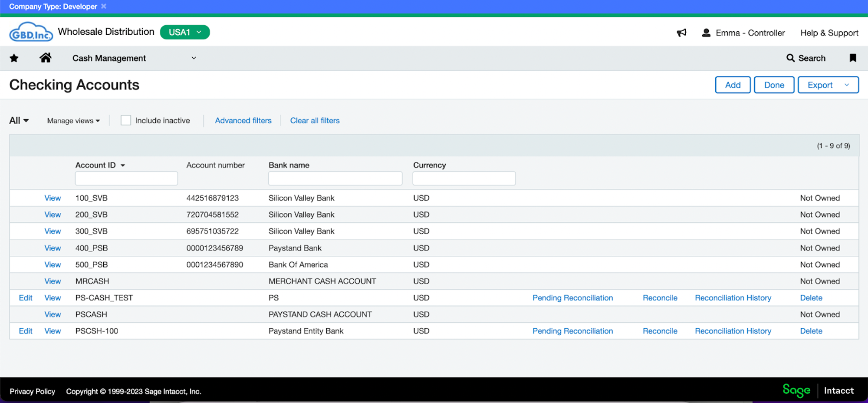Enable the Include inactive checkbox
This screenshot has width=868, height=403.
[x=126, y=120]
